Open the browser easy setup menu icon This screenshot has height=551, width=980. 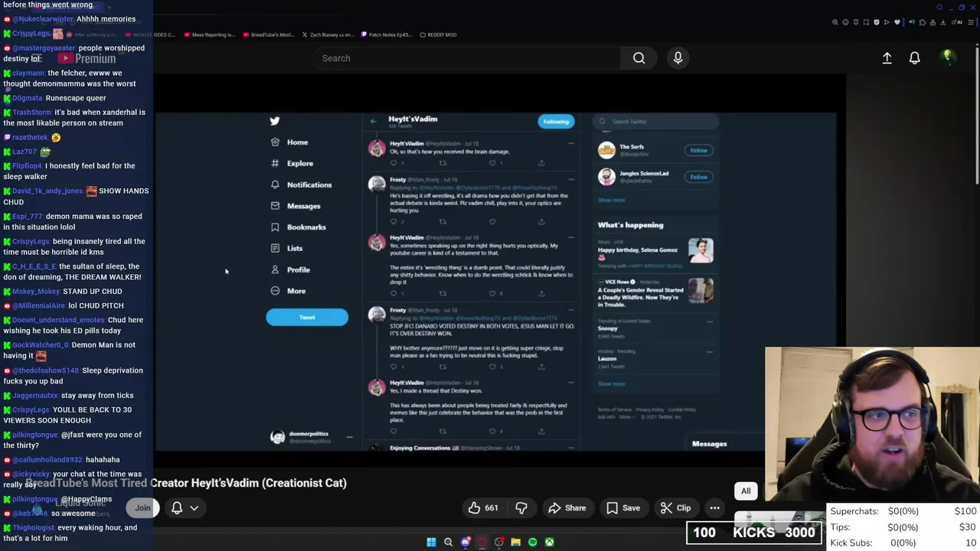click(971, 22)
